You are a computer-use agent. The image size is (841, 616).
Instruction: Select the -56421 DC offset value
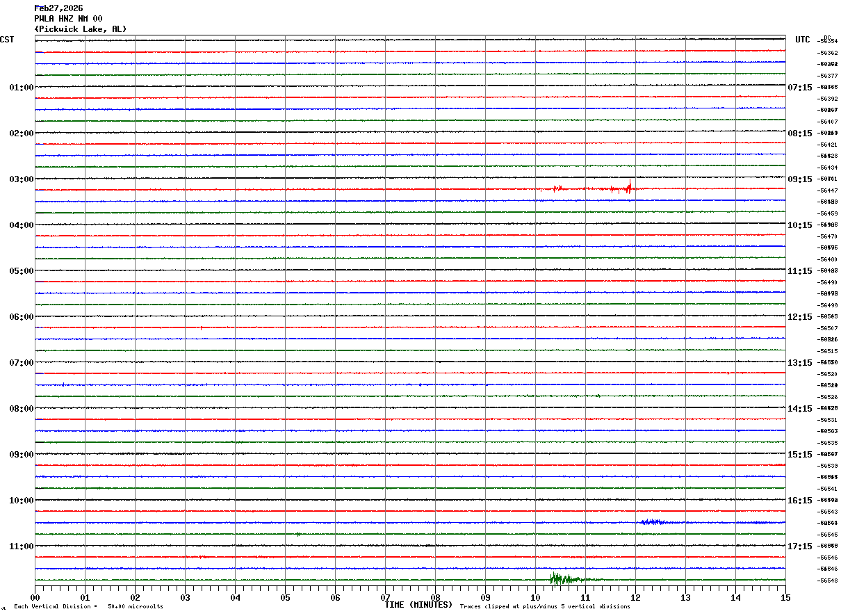tap(828, 145)
